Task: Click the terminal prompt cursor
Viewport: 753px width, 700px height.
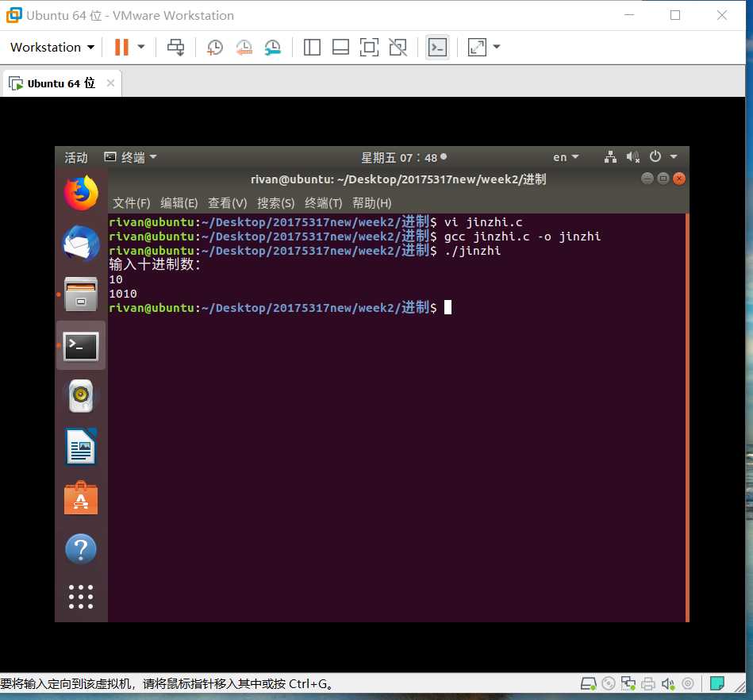Action: (x=448, y=307)
